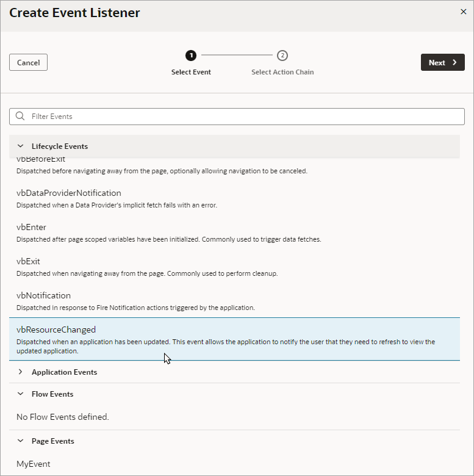The width and height of the screenshot is (474, 476).
Task: Click the Flow Events heading label
Action: 52,394
